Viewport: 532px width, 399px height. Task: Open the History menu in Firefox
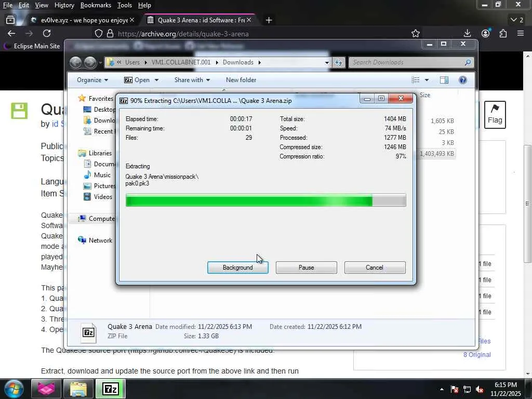click(x=64, y=5)
